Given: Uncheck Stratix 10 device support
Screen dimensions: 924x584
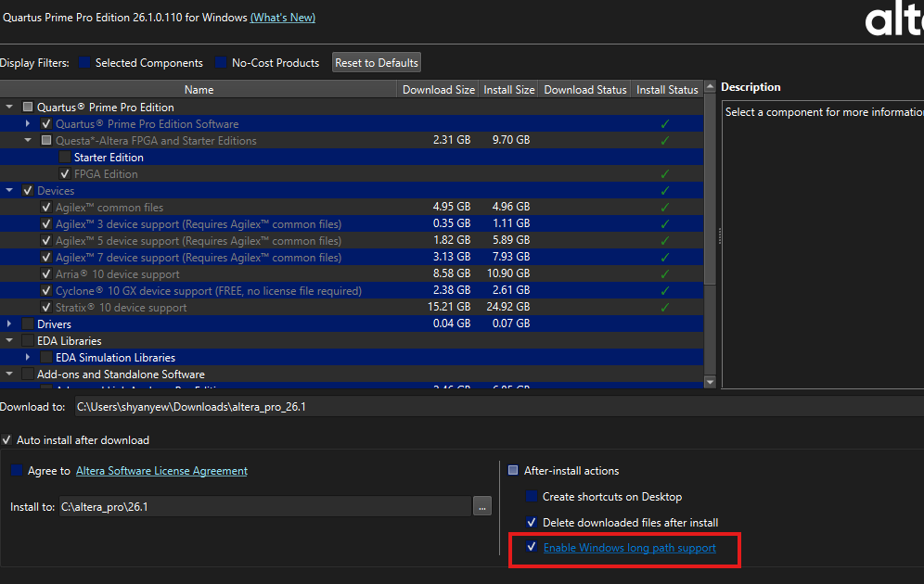Looking at the screenshot, I should (46, 308).
